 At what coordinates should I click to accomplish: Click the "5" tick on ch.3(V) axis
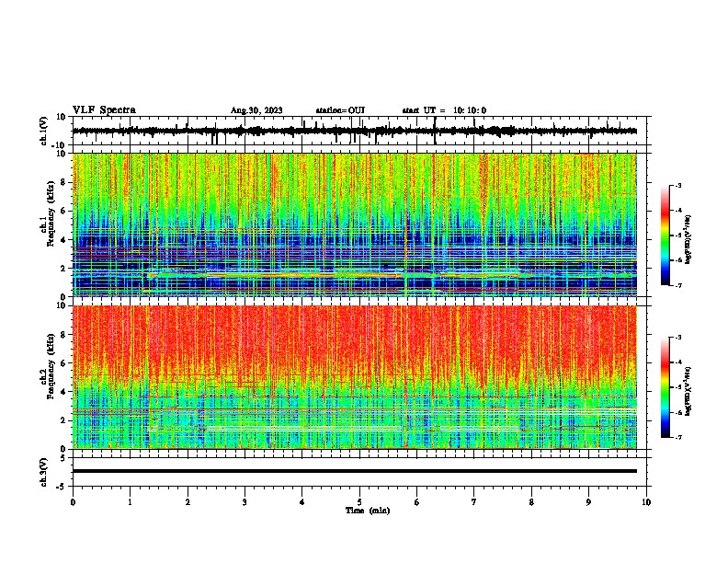pyautogui.click(x=63, y=458)
